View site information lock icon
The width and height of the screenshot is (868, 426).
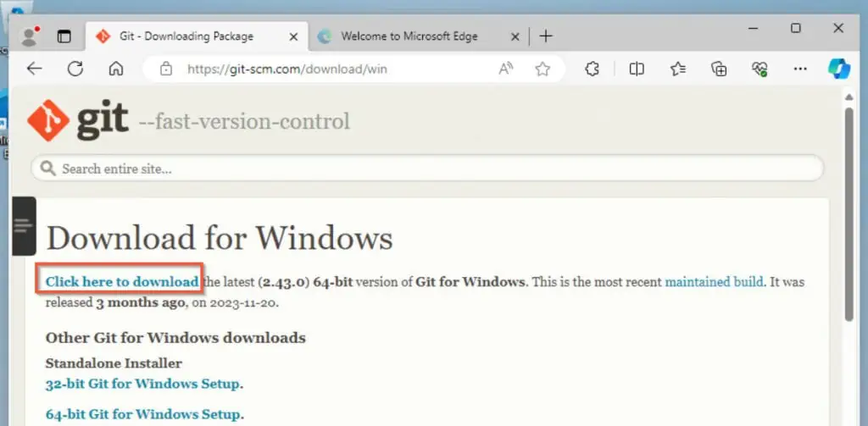pyautogui.click(x=165, y=69)
